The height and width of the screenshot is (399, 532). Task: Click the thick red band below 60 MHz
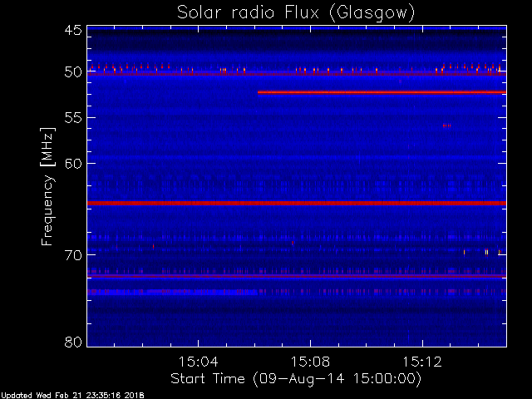pyautogui.click(x=297, y=203)
